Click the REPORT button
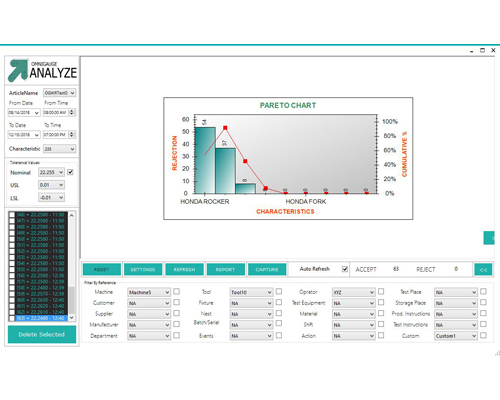The image size is (500, 400). click(225, 269)
